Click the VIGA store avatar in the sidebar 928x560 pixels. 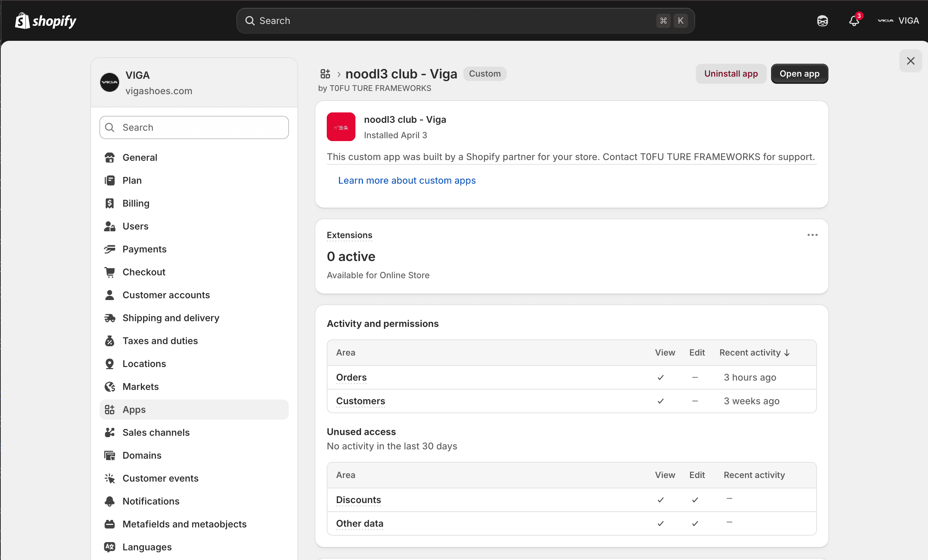click(x=110, y=82)
